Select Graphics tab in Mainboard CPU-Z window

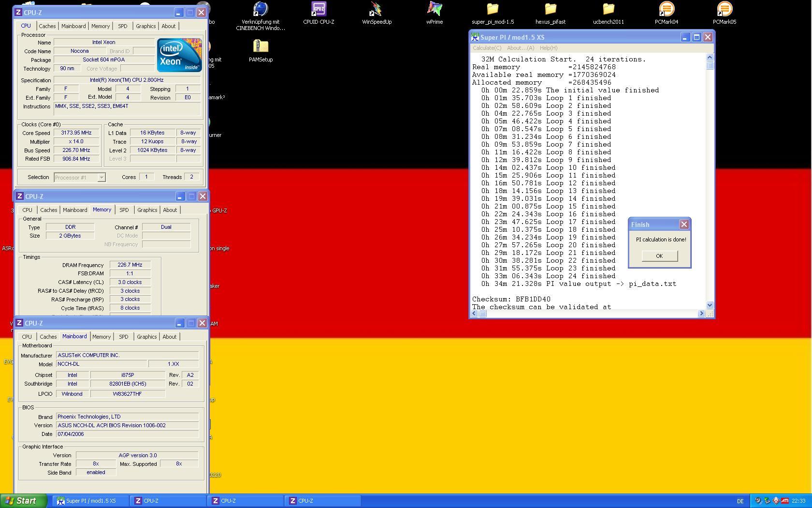(x=147, y=337)
